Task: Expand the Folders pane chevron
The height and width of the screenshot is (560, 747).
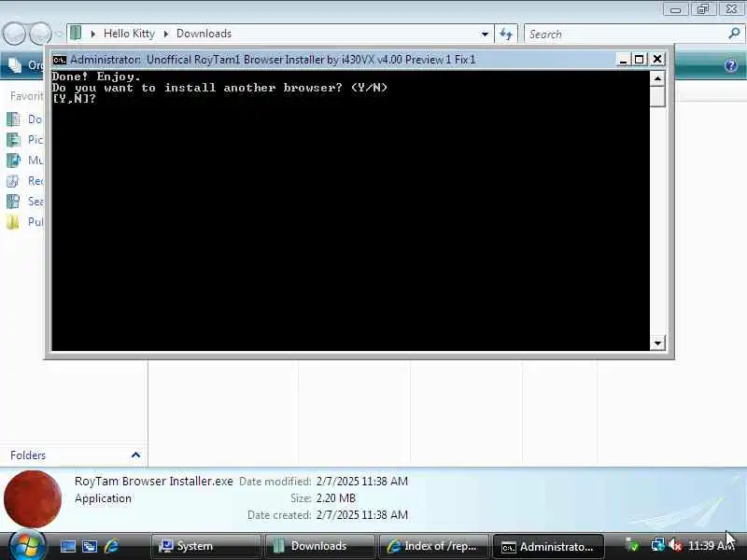Action: pyautogui.click(x=135, y=455)
